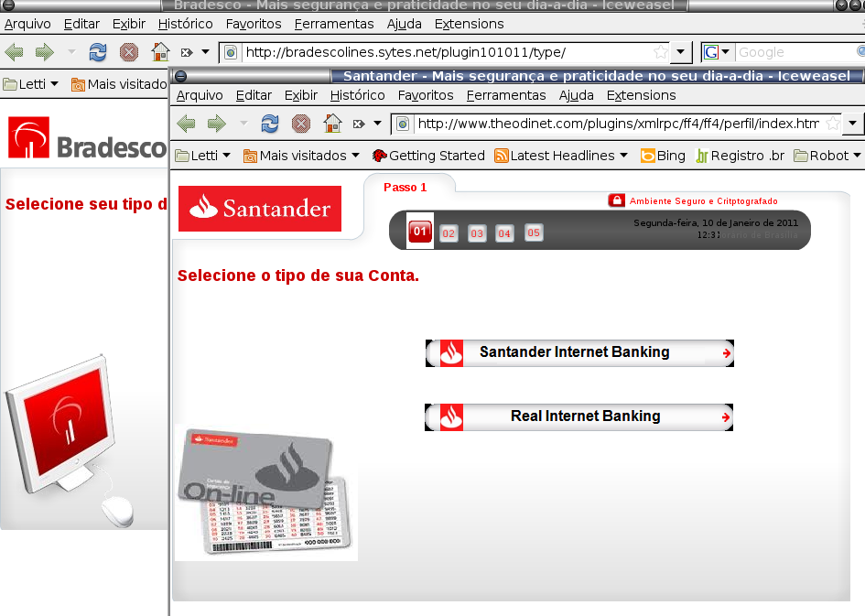The width and height of the screenshot is (865, 616).
Task: Select step 03 indicator
Action: (477, 233)
